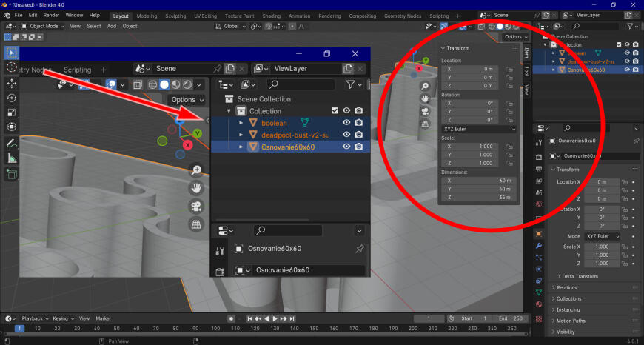Enable auto keying record dot in timeline
The image size is (644, 345).
tap(231, 318)
